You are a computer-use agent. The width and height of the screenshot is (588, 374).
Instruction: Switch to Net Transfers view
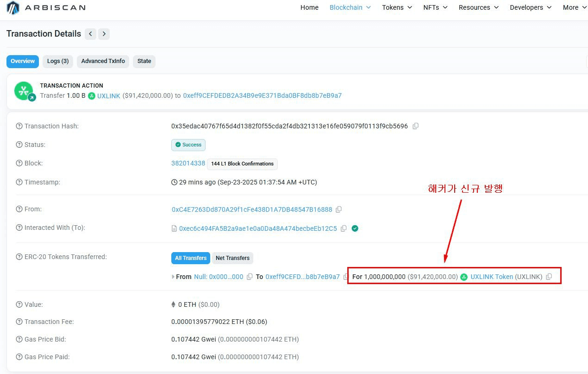pyautogui.click(x=232, y=258)
